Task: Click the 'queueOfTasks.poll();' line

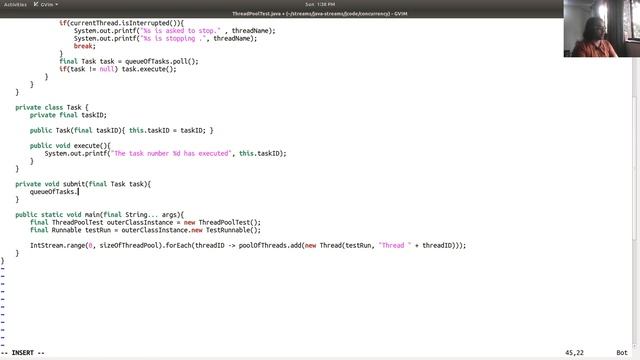Action: point(129,61)
